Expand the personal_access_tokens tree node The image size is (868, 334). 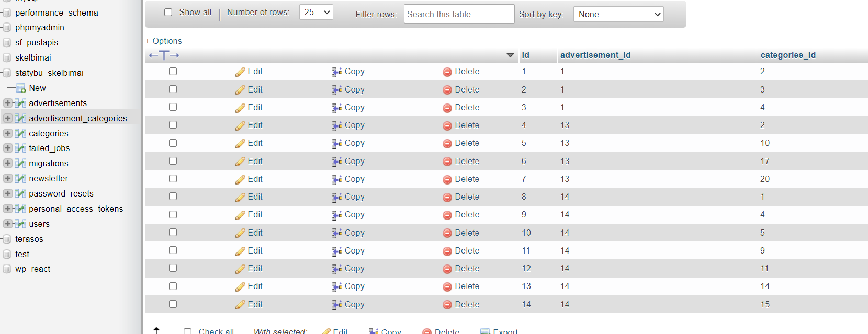[x=8, y=209]
